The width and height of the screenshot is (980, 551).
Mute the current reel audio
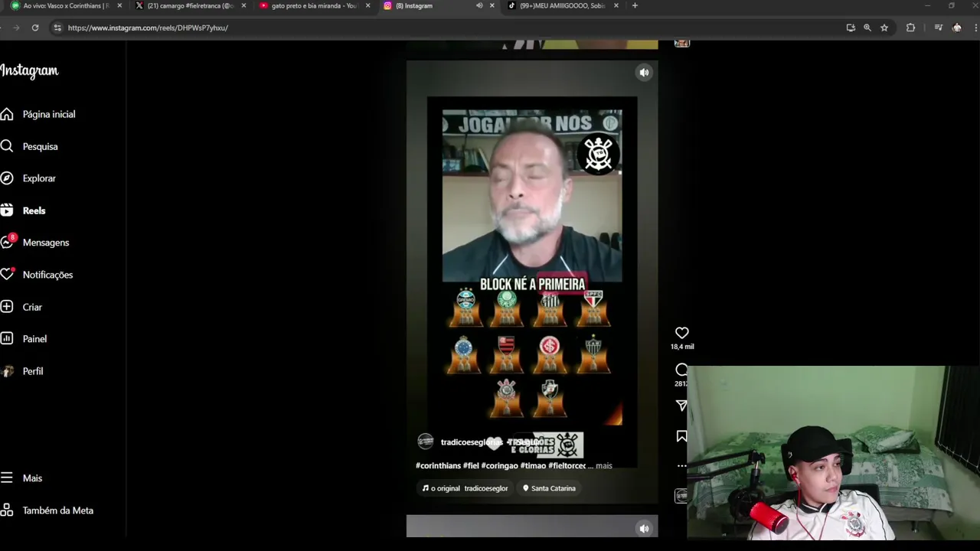coord(644,73)
